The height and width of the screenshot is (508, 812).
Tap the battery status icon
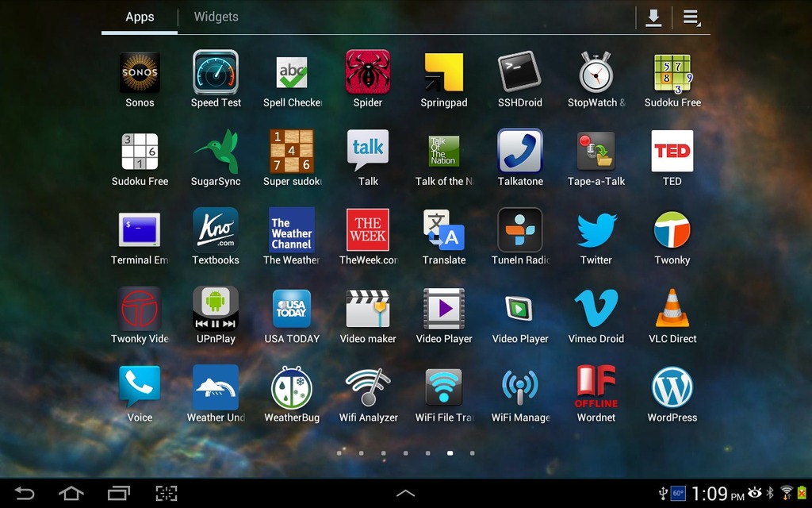tap(802, 492)
